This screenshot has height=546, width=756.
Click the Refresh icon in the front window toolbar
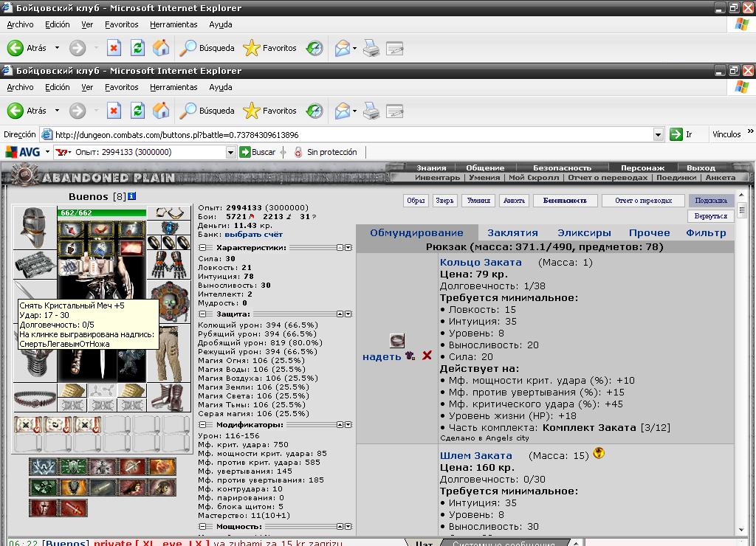[x=137, y=111]
